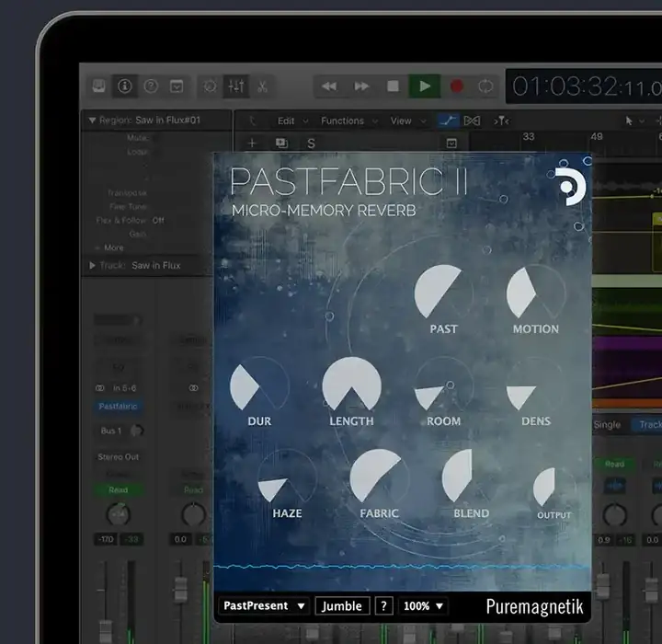This screenshot has height=644, width=662.
Task: Open the Edit menu in tracks area
Action: pos(292,121)
